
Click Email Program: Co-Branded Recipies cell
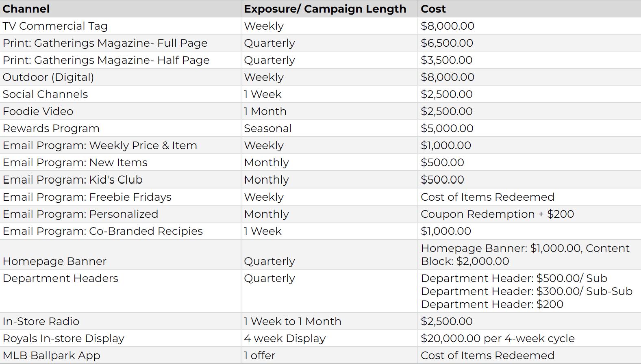pyautogui.click(x=102, y=231)
